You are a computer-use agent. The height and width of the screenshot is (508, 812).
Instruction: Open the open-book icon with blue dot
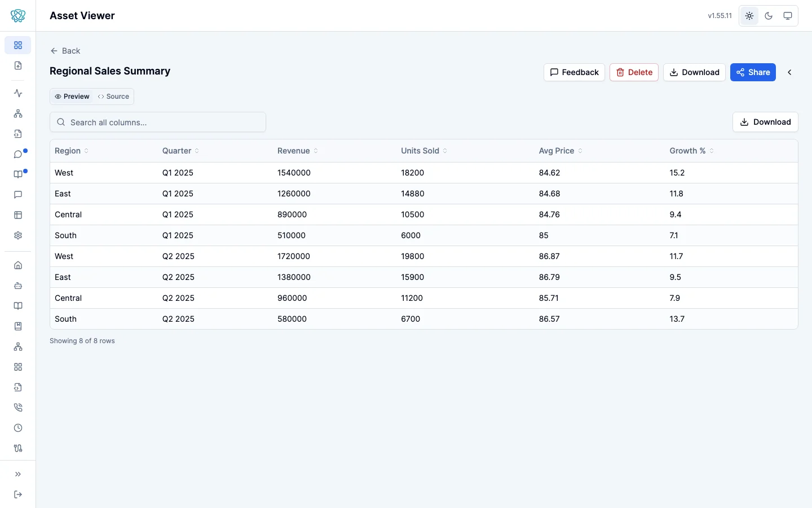18,174
